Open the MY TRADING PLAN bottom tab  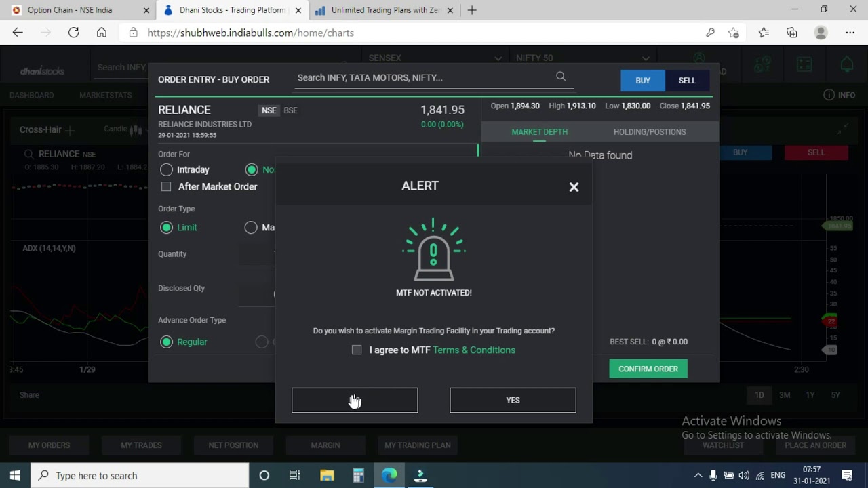coord(418,445)
